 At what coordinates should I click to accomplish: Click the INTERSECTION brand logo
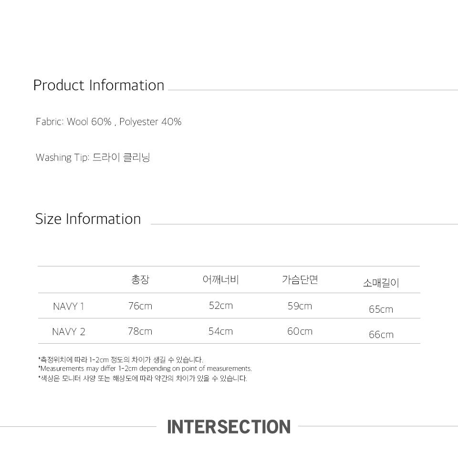pos(229,426)
